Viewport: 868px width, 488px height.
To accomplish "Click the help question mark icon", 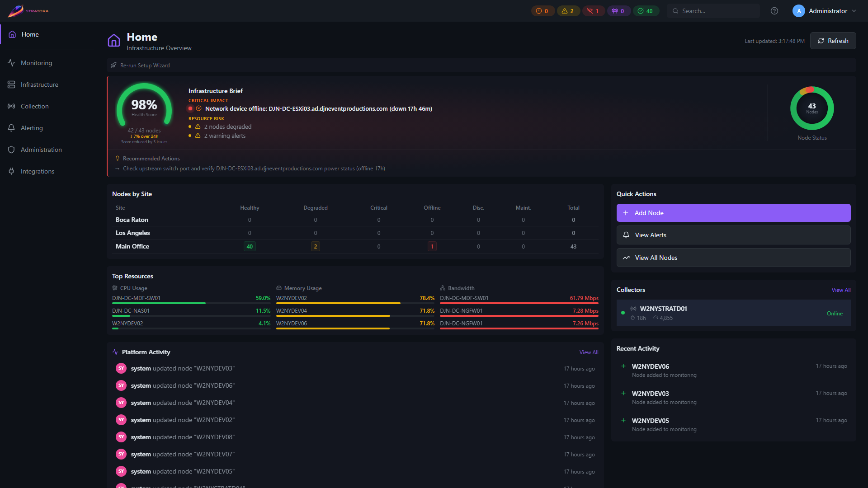I will pos(774,11).
